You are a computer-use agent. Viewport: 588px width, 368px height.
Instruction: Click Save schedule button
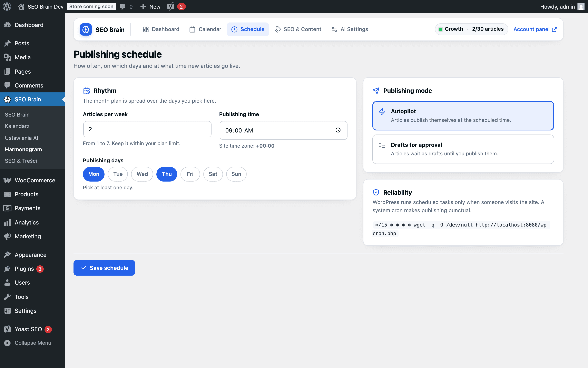pos(104,268)
